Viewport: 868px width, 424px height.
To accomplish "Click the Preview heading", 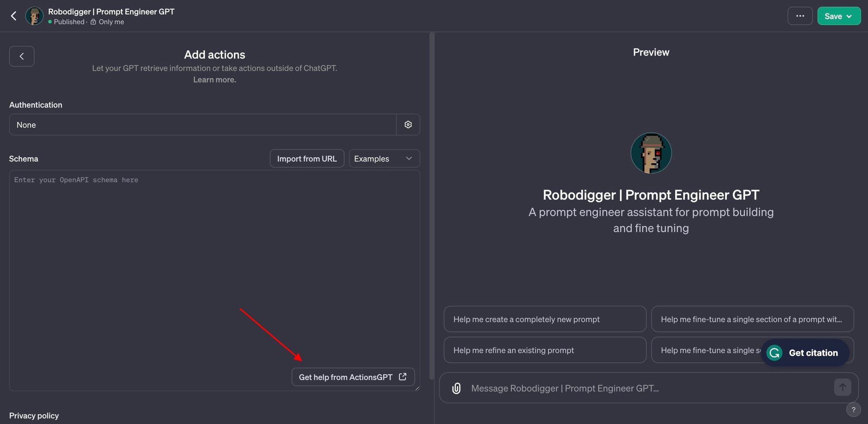I will click(x=651, y=52).
